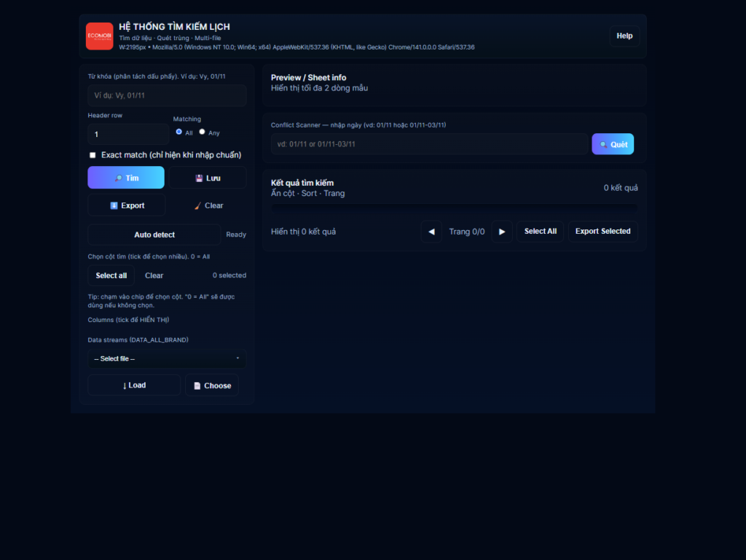The image size is (746, 560).
Task: Click the Choose file button
Action: coord(211,385)
